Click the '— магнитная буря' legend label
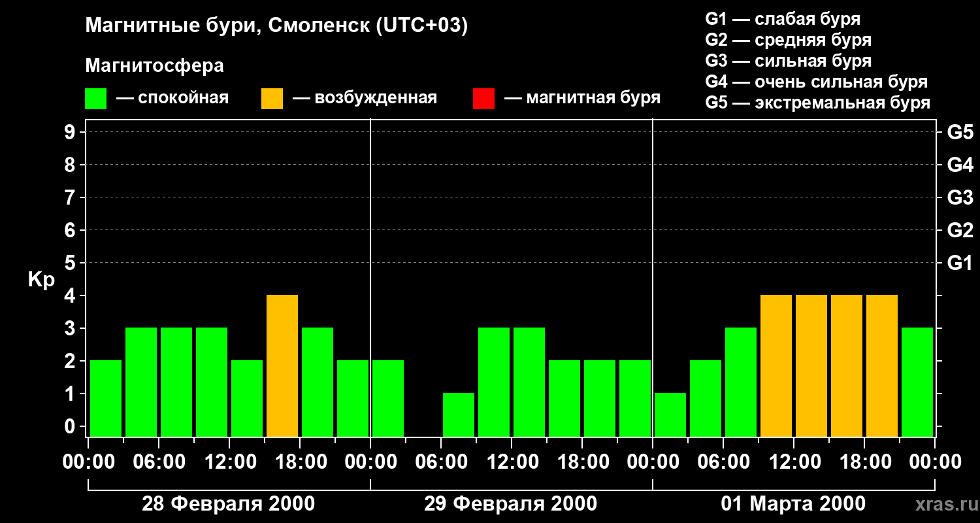This screenshot has width=980, height=523. [x=582, y=98]
